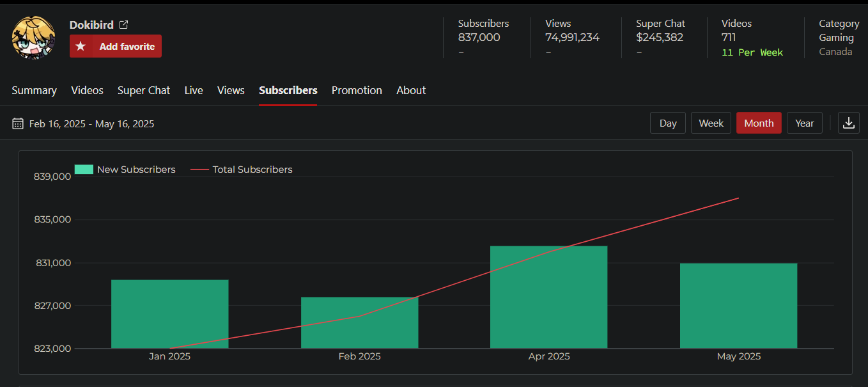Open the Videos tab
868x387 pixels.
pyautogui.click(x=87, y=90)
